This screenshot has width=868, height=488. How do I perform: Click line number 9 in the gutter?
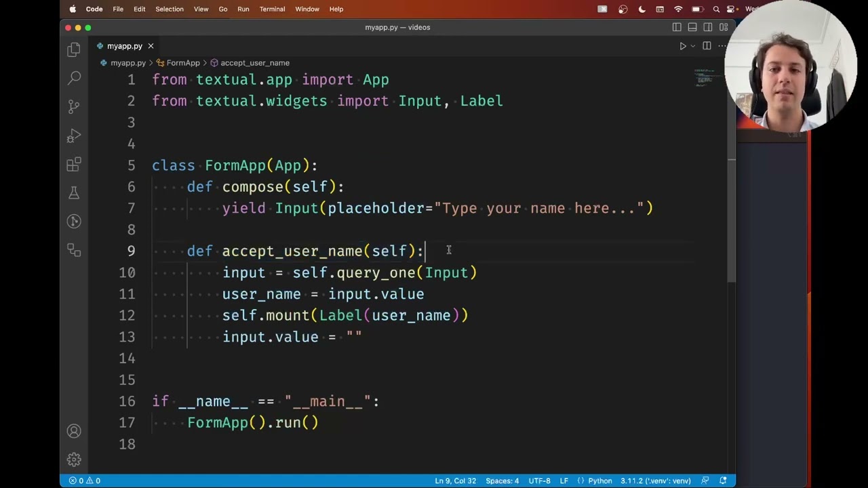(131, 251)
